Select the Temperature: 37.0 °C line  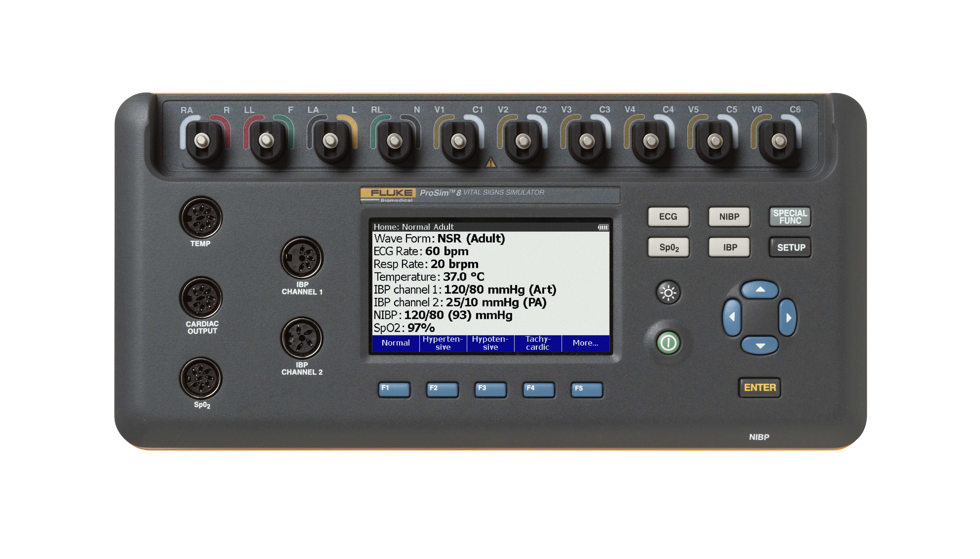click(x=429, y=277)
